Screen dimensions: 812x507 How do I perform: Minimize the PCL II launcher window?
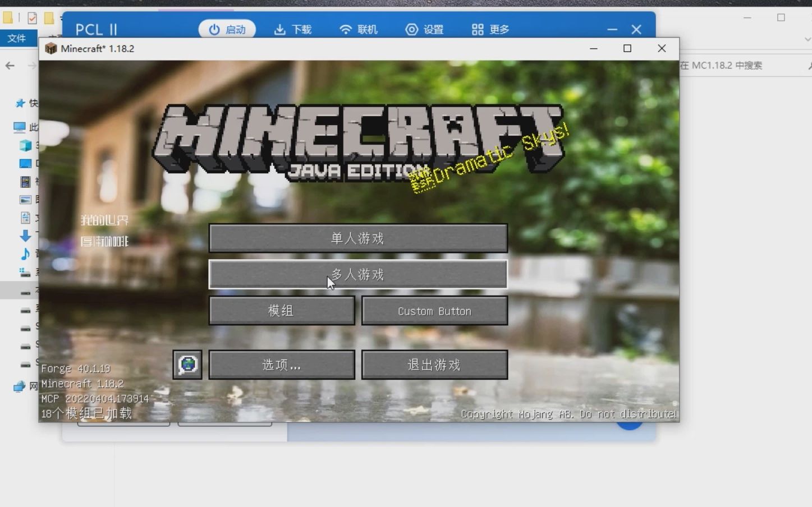tap(612, 29)
